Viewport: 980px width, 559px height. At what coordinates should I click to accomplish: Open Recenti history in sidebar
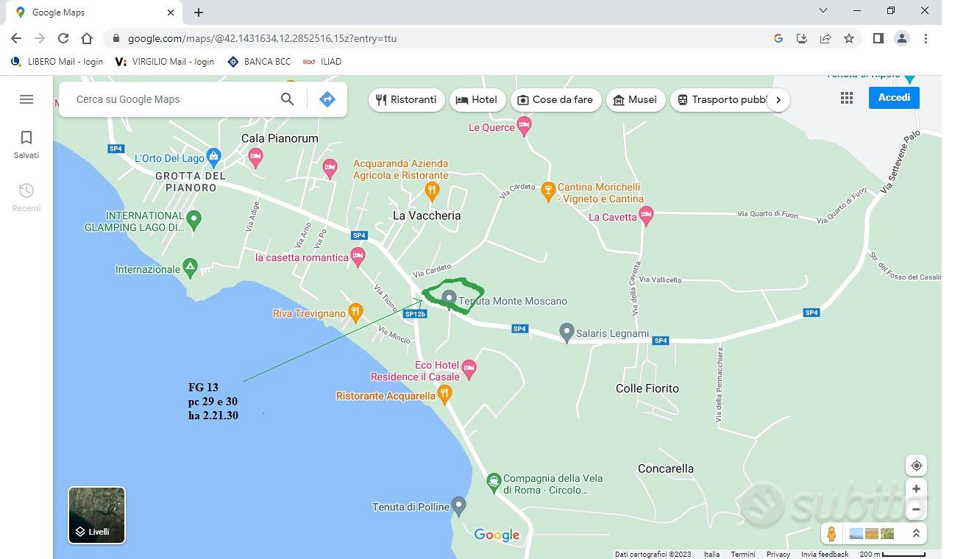click(26, 197)
